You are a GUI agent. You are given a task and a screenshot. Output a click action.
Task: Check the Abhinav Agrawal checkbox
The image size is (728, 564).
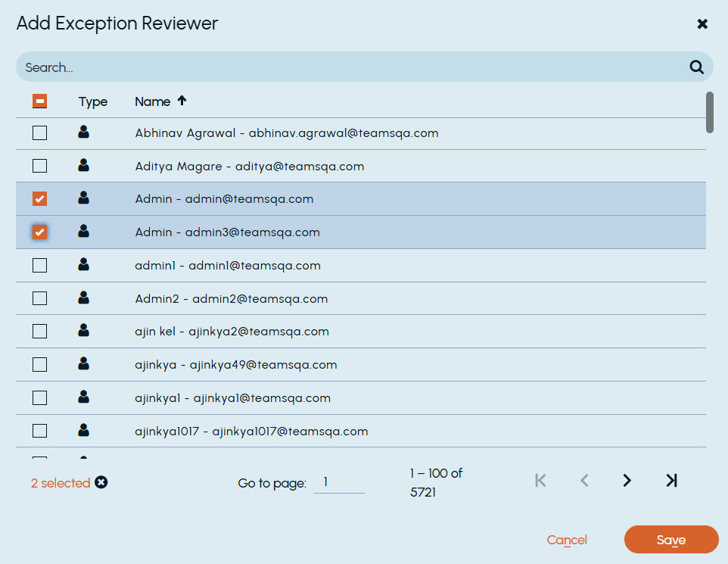pyautogui.click(x=40, y=133)
